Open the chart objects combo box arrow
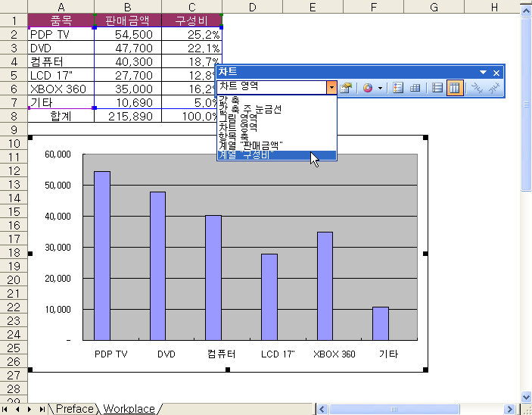This screenshot has width=532, height=415. click(331, 88)
